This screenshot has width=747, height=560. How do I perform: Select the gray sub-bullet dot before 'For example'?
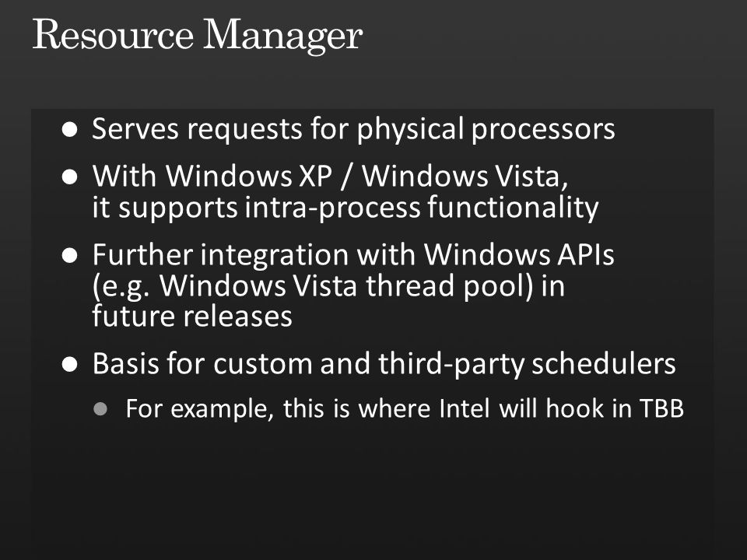tap(100, 408)
